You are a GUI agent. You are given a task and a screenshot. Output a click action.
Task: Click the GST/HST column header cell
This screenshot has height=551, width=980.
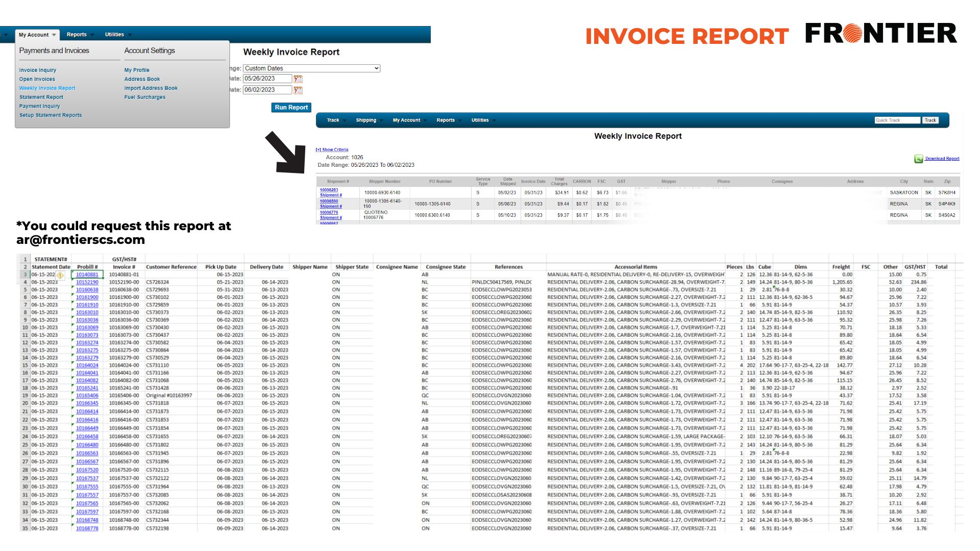tap(915, 267)
